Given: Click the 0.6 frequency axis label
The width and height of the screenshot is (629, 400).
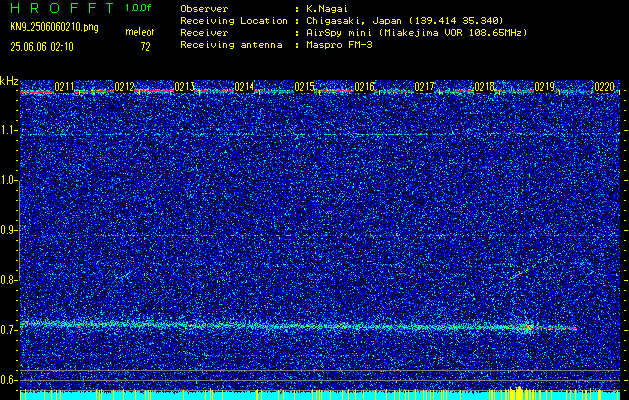Looking at the screenshot, I should click(x=9, y=380).
